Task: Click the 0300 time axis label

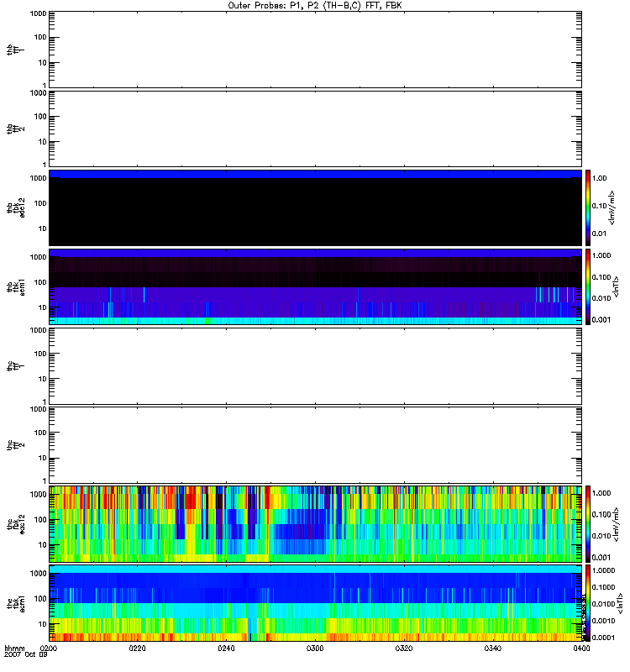Action: (315, 649)
